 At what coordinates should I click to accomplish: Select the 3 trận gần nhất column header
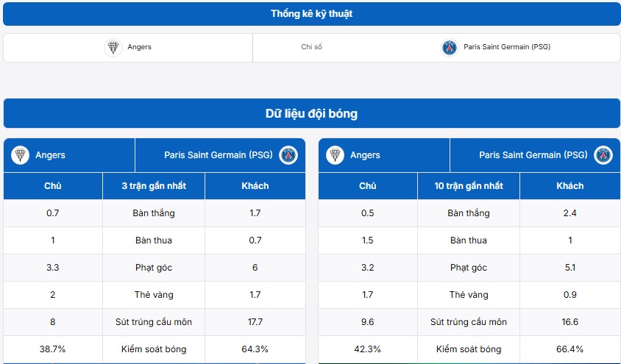coord(154,186)
